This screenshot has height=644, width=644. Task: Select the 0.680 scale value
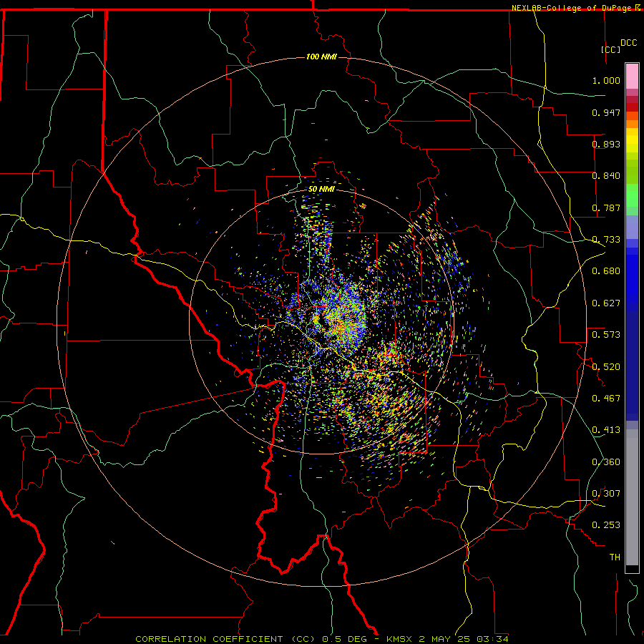click(x=606, y=271)
